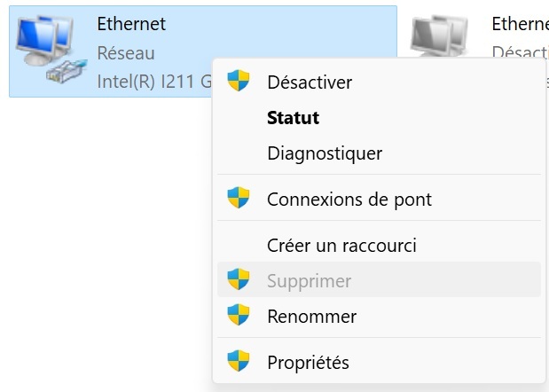Open Propriétés from the context menu

click(380, 362)
